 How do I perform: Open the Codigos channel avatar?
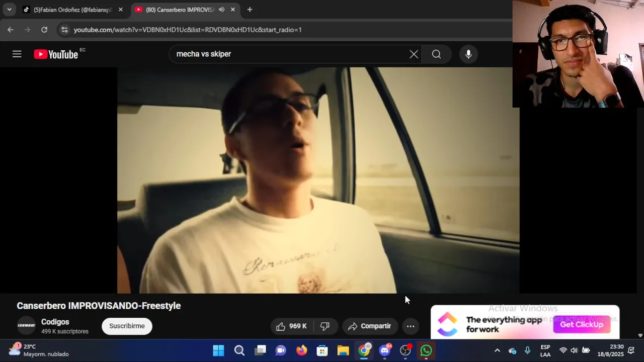[x=26, y=326]
